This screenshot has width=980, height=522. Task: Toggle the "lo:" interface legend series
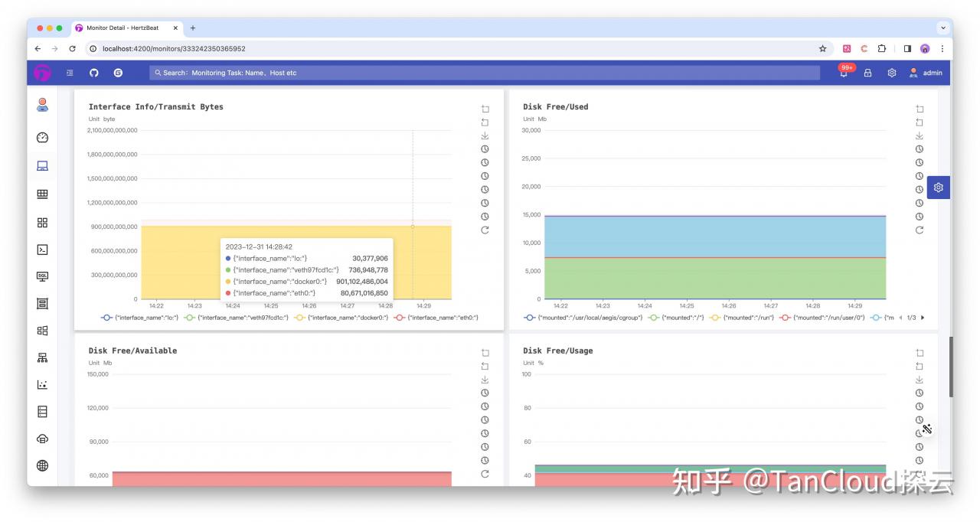[x=139, y=317]
